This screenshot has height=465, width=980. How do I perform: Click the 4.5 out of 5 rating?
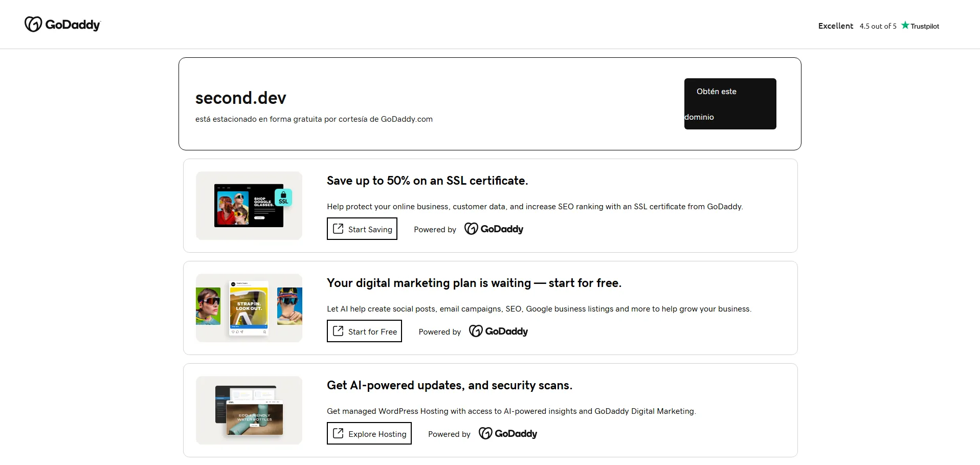pos(878,26)
